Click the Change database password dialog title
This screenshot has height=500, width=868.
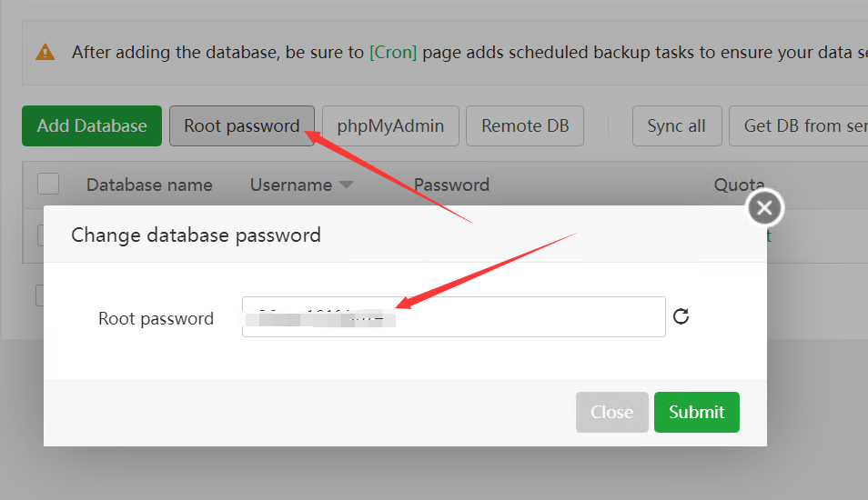[196, 235]
